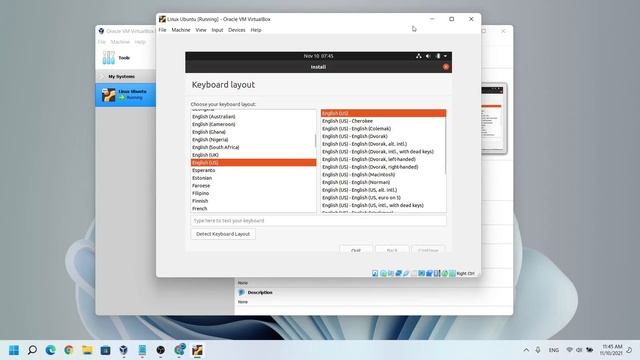The width and height of the screenshot is (640, 360).
Task: Open the Input menu in VM window
Action: [217, 30]
